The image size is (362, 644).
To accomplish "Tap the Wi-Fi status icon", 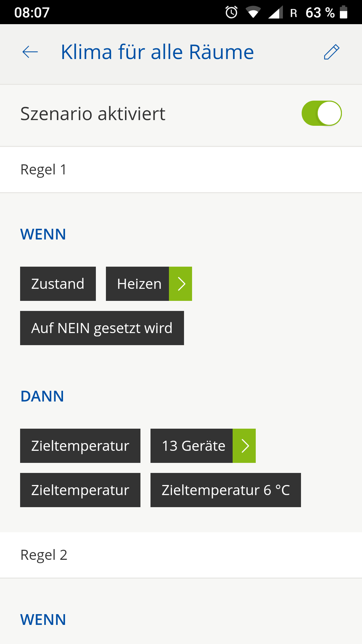I will coord(253,12).
